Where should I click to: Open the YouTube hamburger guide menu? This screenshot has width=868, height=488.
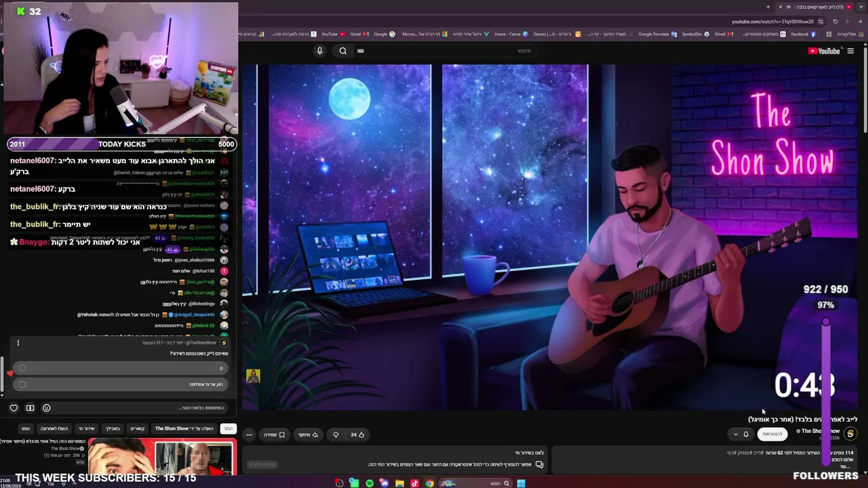coord(850,51)
